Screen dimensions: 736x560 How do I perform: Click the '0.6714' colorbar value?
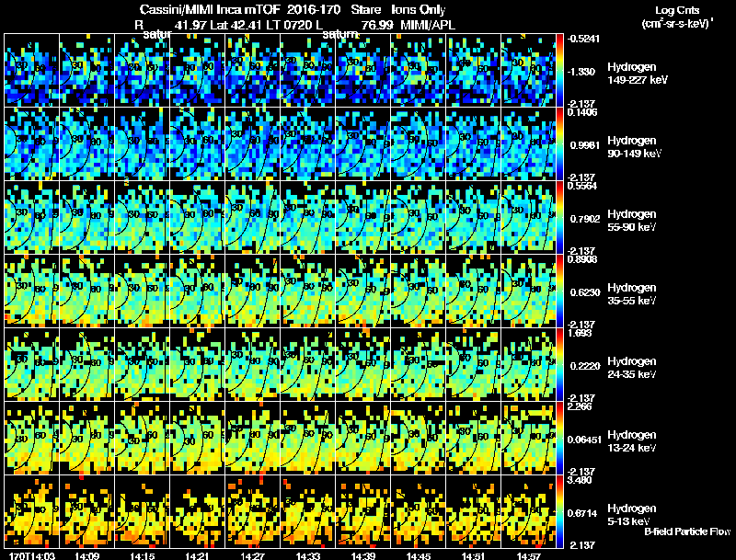[x=582, y=513]
